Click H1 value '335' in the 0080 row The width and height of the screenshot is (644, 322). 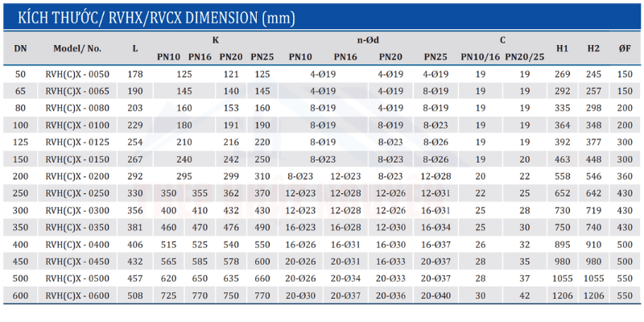[562, 108]
